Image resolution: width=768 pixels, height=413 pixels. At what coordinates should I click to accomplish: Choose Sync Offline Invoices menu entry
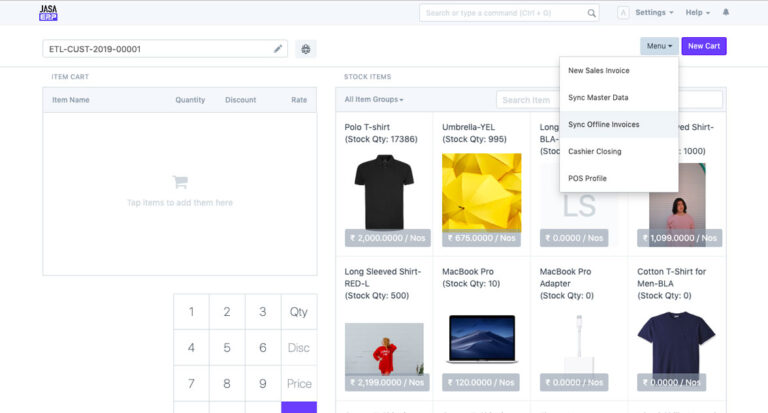(603, 125)
